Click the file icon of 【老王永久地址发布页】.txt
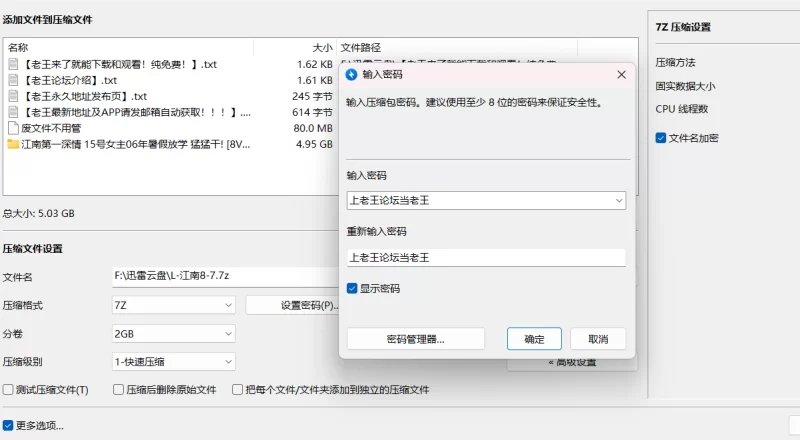The height and width of the screenshot is (440, 800). click(x=13, y=96)
